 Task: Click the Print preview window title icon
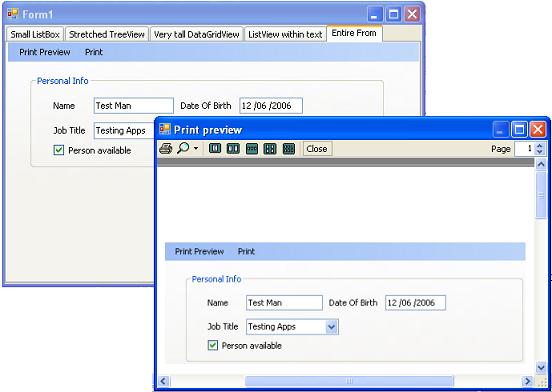(165, 129)
